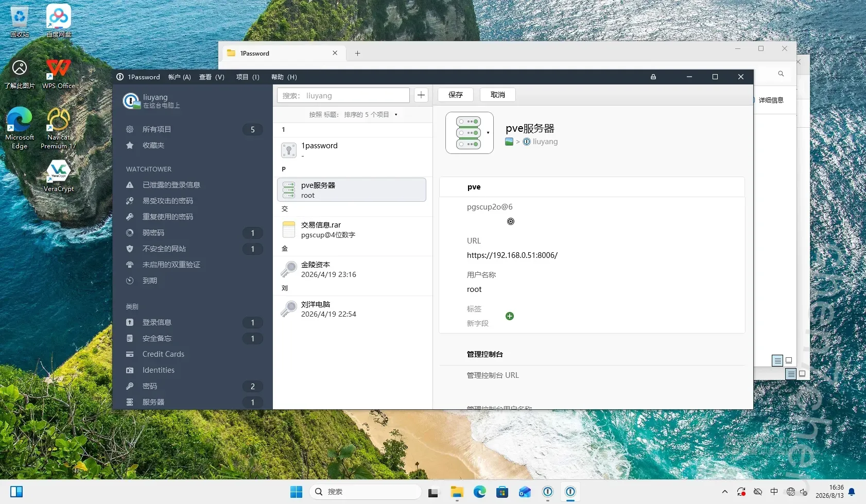Click the search magnifier in the File Explorer window
Viewport: 866px width, 504px height.
(x=781, y=74)
